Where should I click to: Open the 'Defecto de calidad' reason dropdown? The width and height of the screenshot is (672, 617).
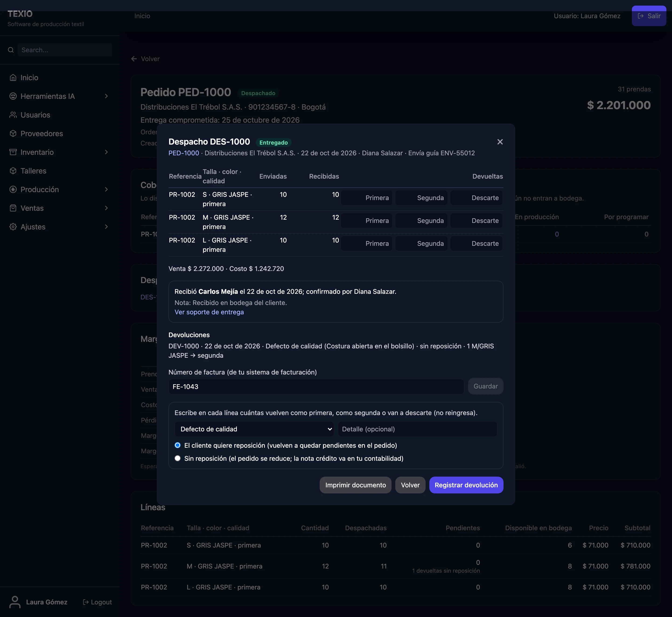click(x=254, y=429)
